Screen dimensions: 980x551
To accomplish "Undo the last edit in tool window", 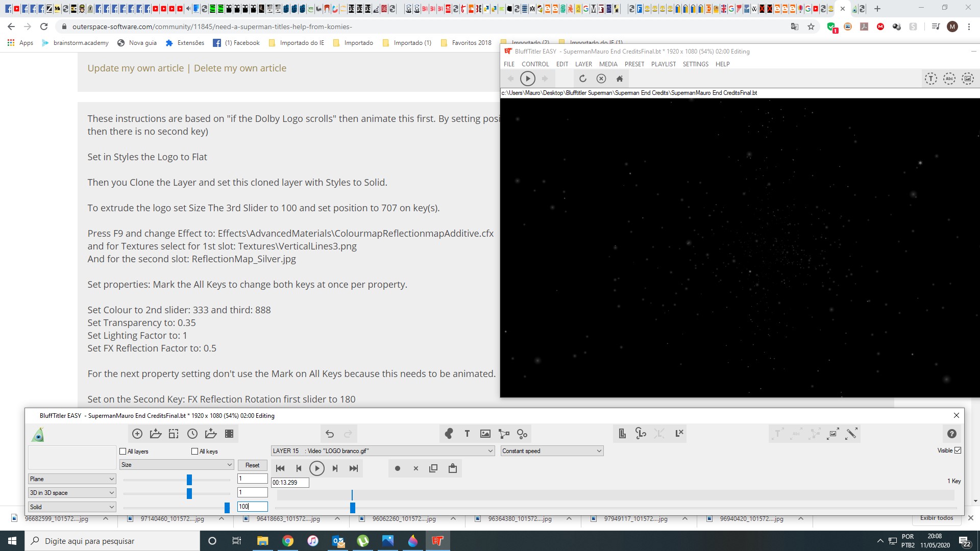I will (330, 434).
